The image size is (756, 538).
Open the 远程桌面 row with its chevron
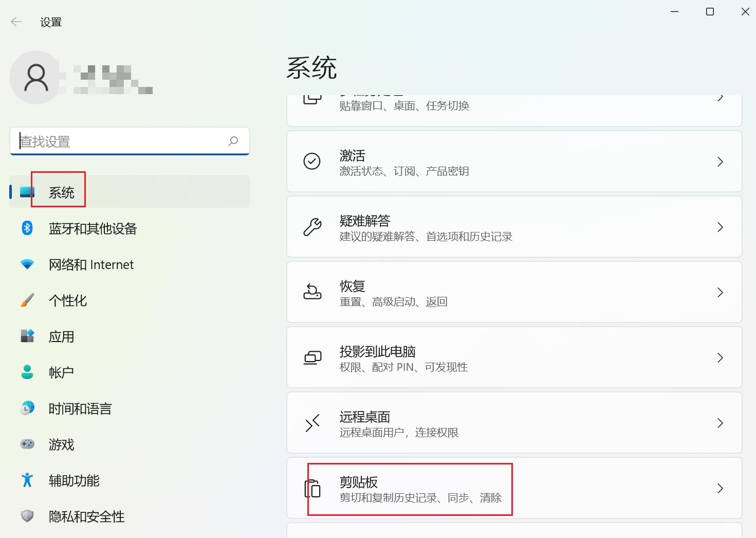pos(720,423)
